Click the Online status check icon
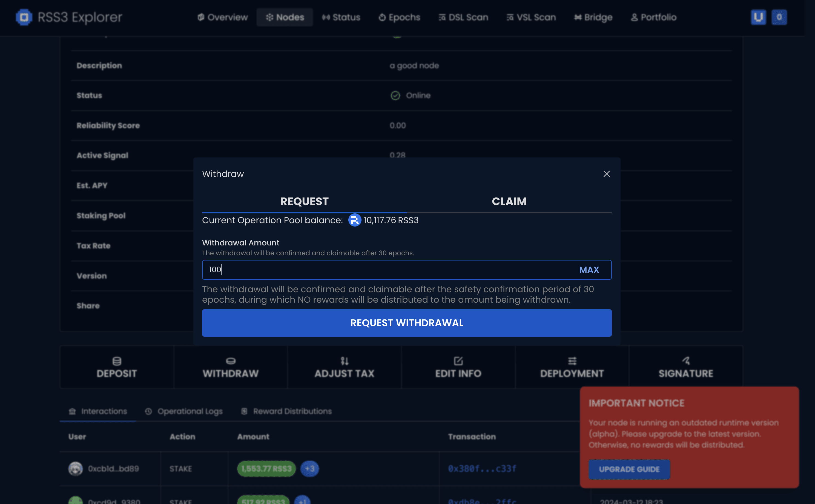Viewport: 815px width, 504px height. 395,96
